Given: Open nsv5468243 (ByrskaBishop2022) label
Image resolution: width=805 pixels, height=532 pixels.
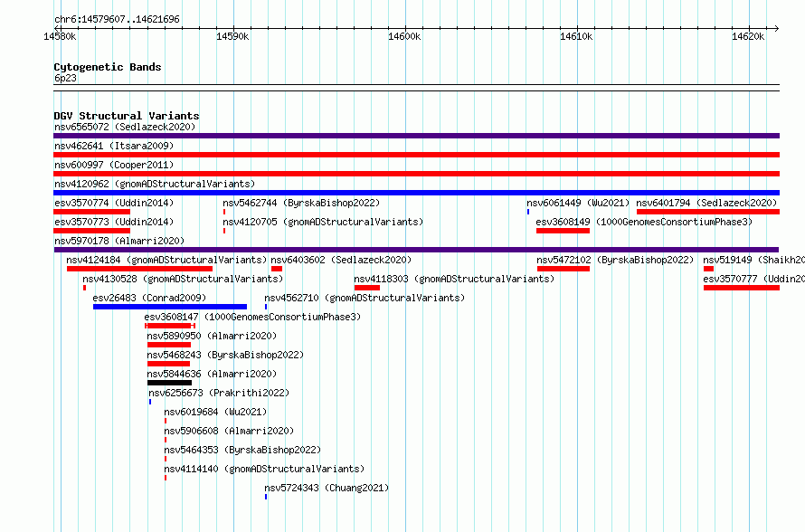Looking at the screenshot, I should [225, 355].
